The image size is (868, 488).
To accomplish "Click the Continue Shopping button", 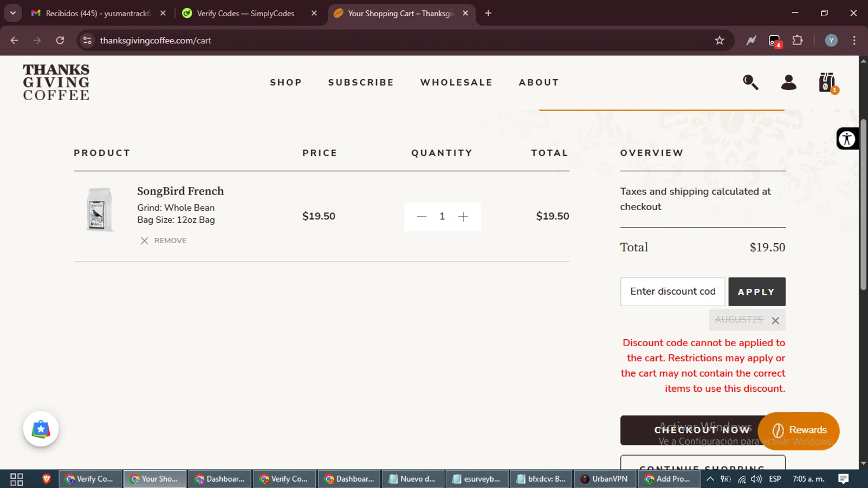I will 703,463.
